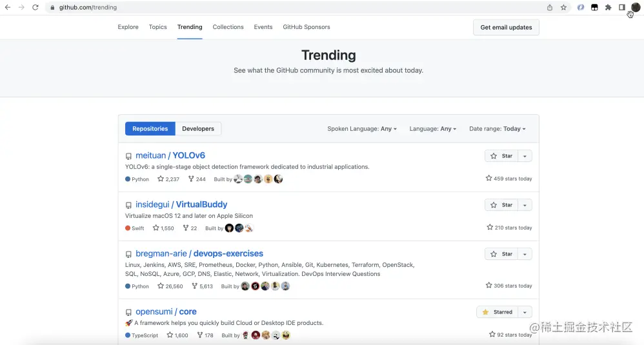This screenshot has height=345, width=644.
Task: Open the Topics tab
Action: point(157,26)
